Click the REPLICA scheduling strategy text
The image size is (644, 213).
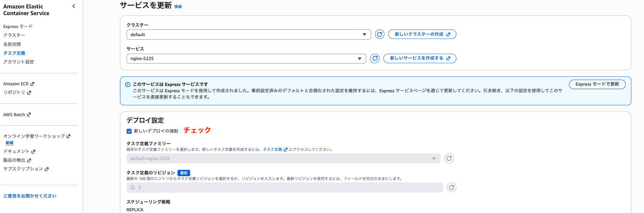pos(135,210)
